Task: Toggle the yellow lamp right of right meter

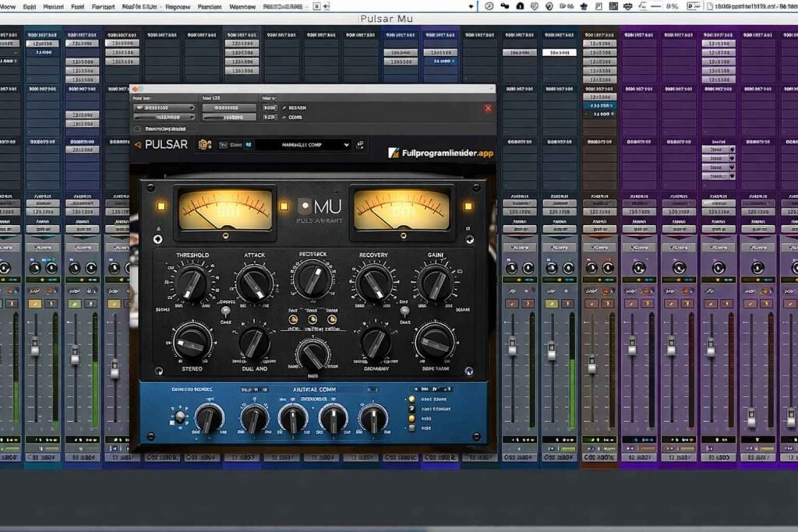Action: pyautogui.click(x=468, y=206)
